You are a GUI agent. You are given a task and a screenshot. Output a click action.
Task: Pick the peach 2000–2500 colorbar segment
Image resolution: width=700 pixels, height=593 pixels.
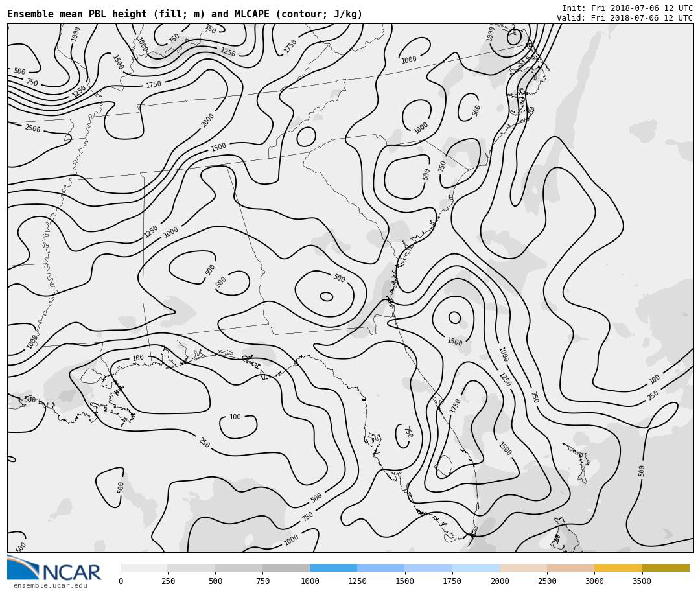point(523,568)
